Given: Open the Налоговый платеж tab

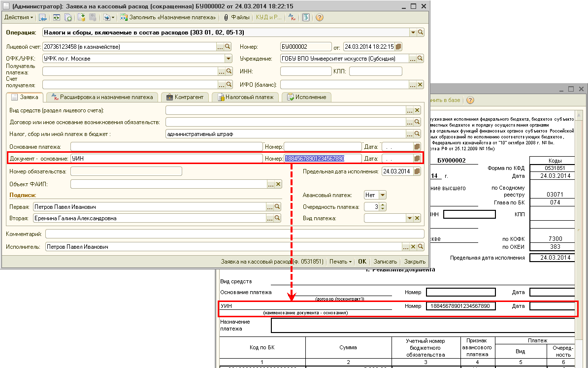Looking at the screenshot, I should pyautogui.click(x=245, y=97).
